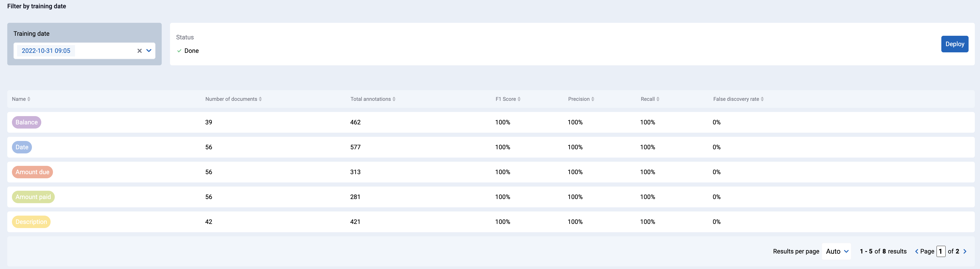Select the Description label tag
The height and width of the screenshot is (269, 980).
31,222
